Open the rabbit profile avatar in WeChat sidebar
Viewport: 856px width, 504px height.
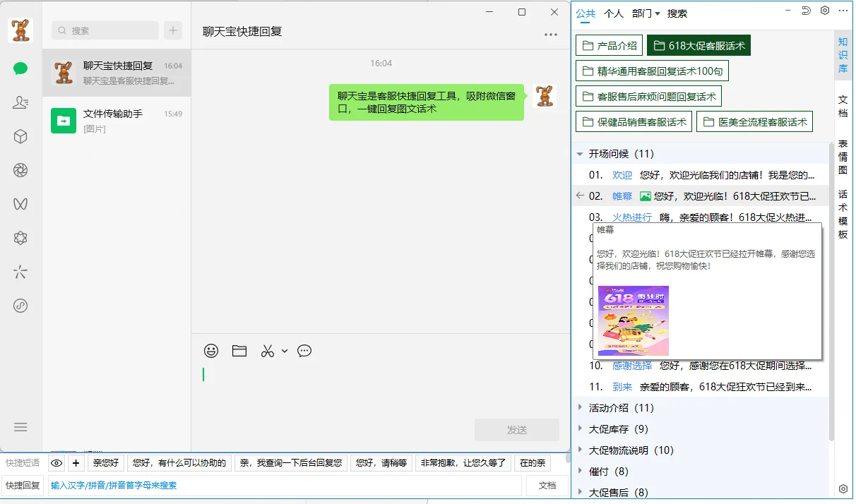point(20,30)
